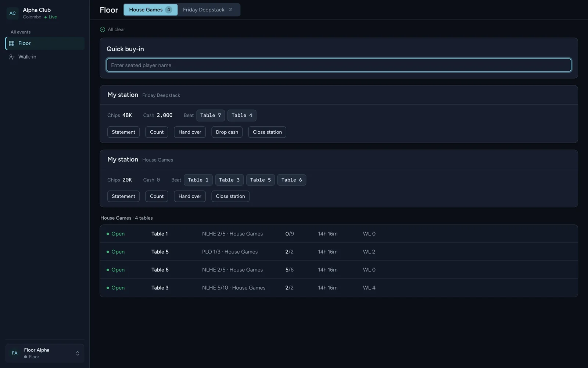This screenshot has height=368, width=588.
Task: Select the Table 5 beat chip
Action: 261,180
